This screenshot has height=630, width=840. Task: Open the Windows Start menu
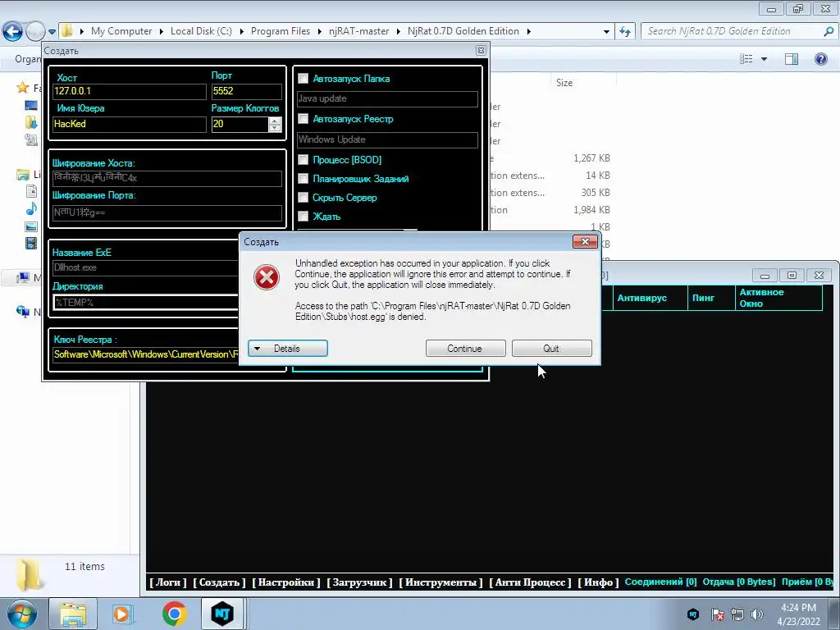tap(21, 614)
